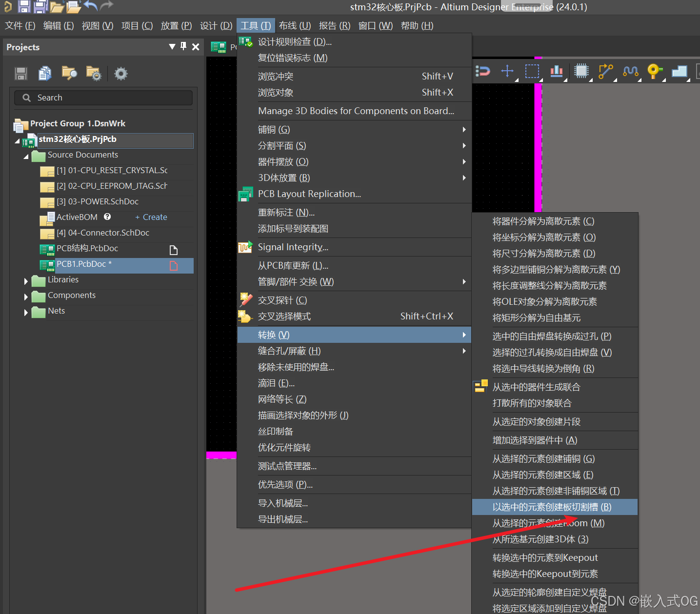Open the Projects panel settings gear
This screenshot has width=700, height=614.
tap(120, 74)
